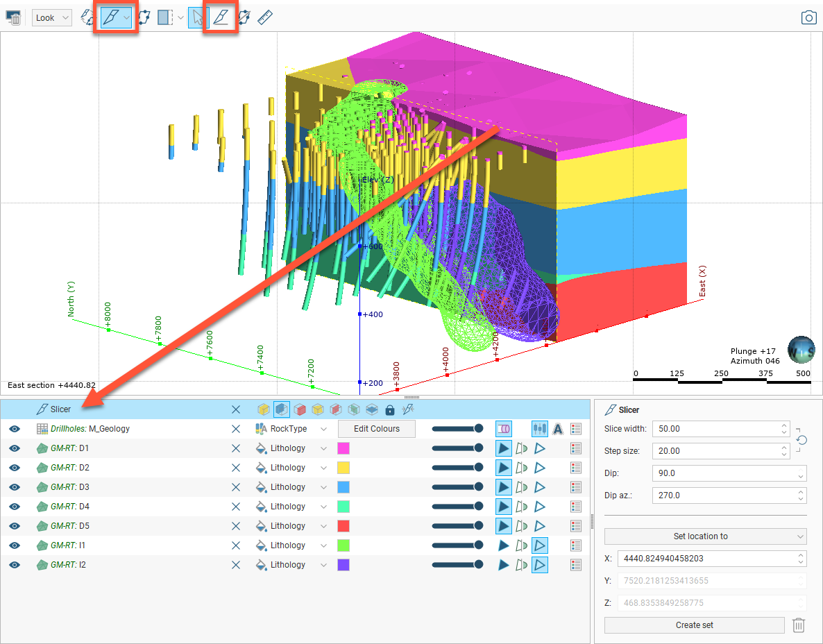Click the magenta colour swatch for D1

(x=343, y=448)
